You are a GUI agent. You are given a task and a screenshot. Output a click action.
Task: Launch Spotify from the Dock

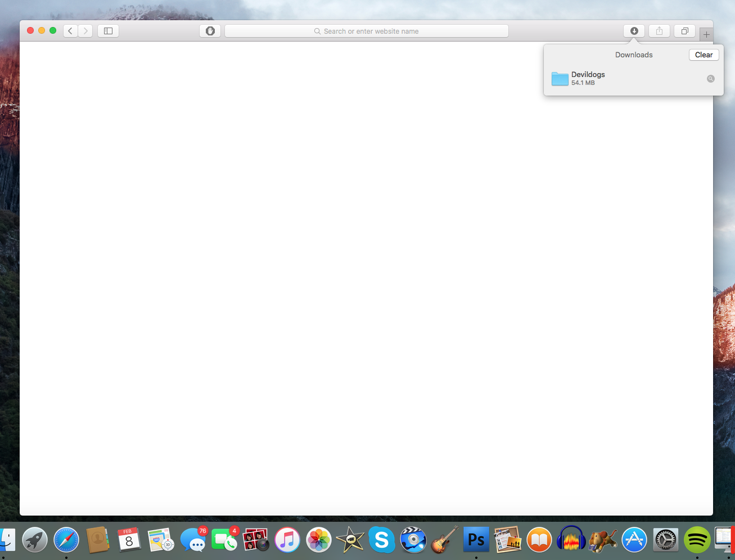tap(697, 540)
